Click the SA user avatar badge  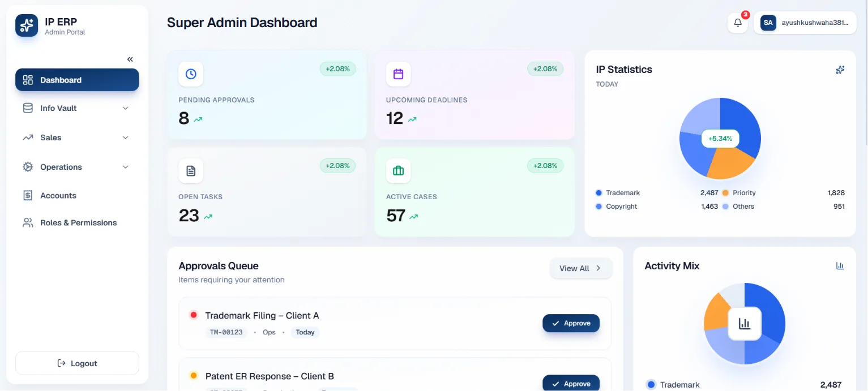(x=768, y=23)
